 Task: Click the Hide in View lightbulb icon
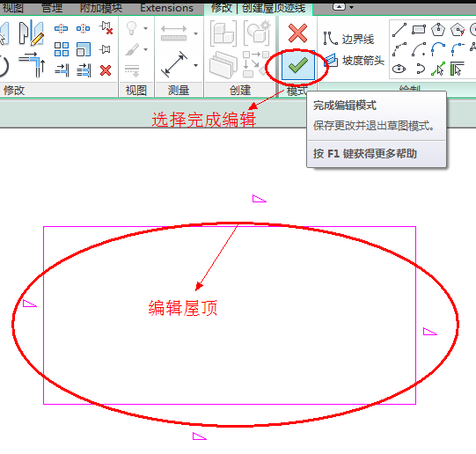(x=131, y=28)
